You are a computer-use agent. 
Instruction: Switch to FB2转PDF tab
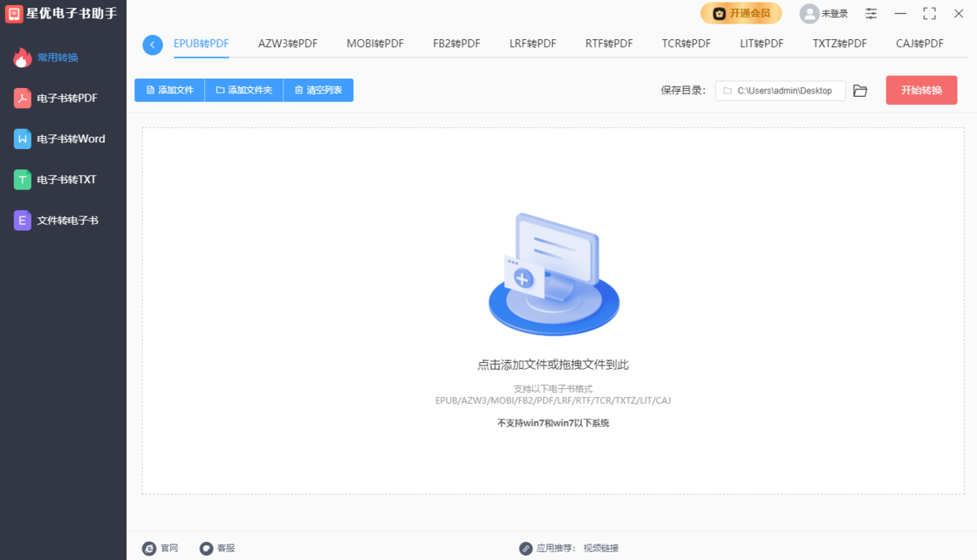457,44
